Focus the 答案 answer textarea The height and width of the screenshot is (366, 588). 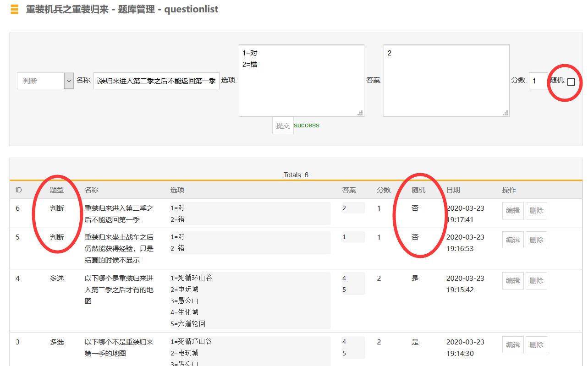pyautogui.click(x=446, y=81)
